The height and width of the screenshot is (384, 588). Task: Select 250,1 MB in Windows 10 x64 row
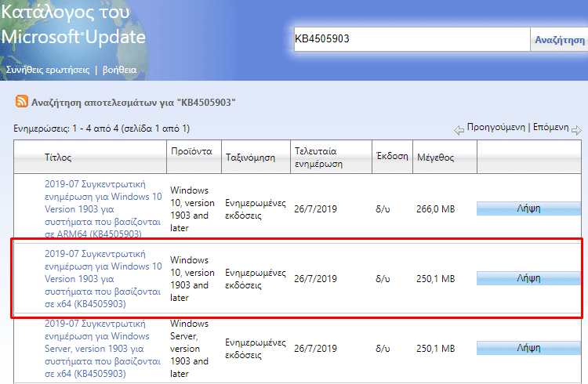coord(435,279)
